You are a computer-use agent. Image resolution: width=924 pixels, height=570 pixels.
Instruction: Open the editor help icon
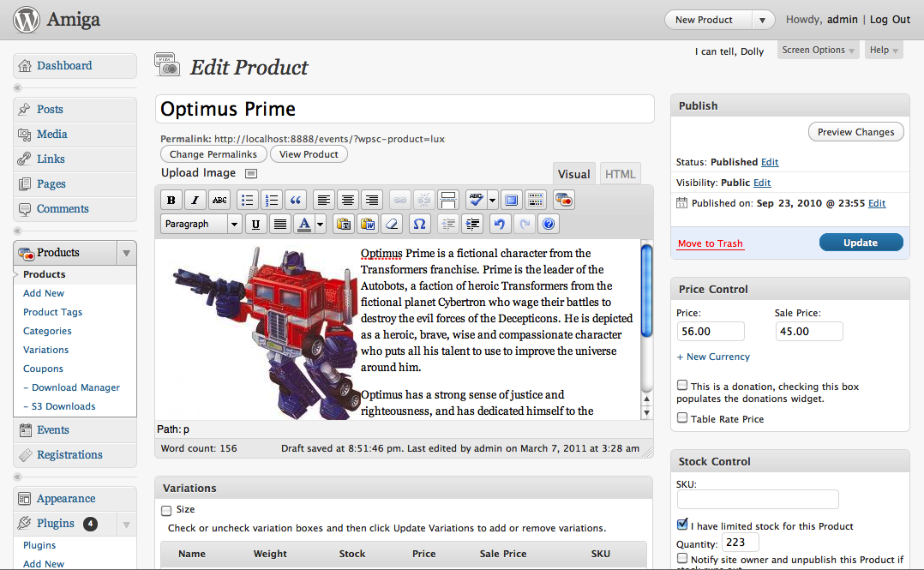(x=549, y=224)
